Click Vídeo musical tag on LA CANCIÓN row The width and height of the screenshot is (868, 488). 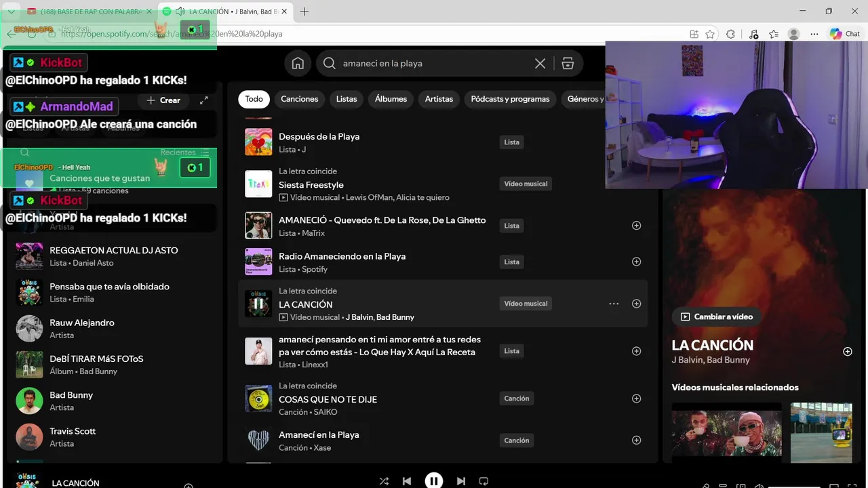[x=526, y=304]
